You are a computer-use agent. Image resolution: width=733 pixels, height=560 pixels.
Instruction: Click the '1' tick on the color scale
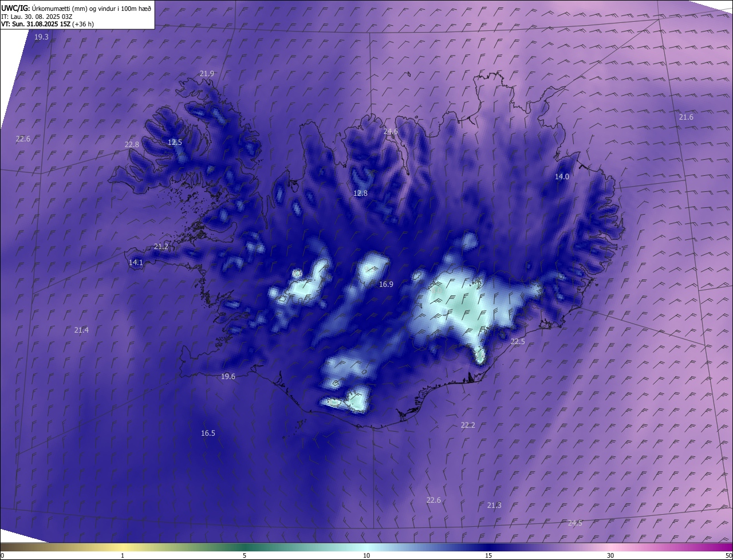click(x=123, y=555)
